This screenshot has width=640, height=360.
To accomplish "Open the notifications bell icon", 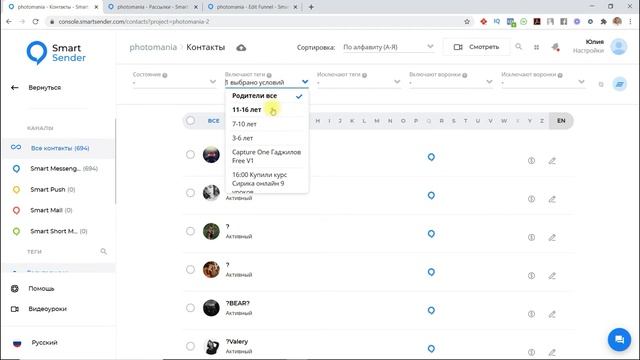I will click(x=555, y=47).
